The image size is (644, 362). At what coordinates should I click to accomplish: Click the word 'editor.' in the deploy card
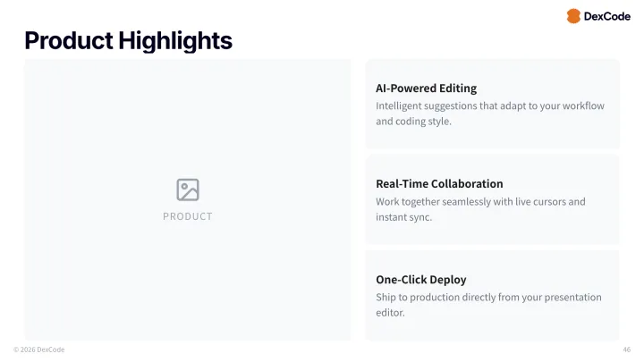391,313
